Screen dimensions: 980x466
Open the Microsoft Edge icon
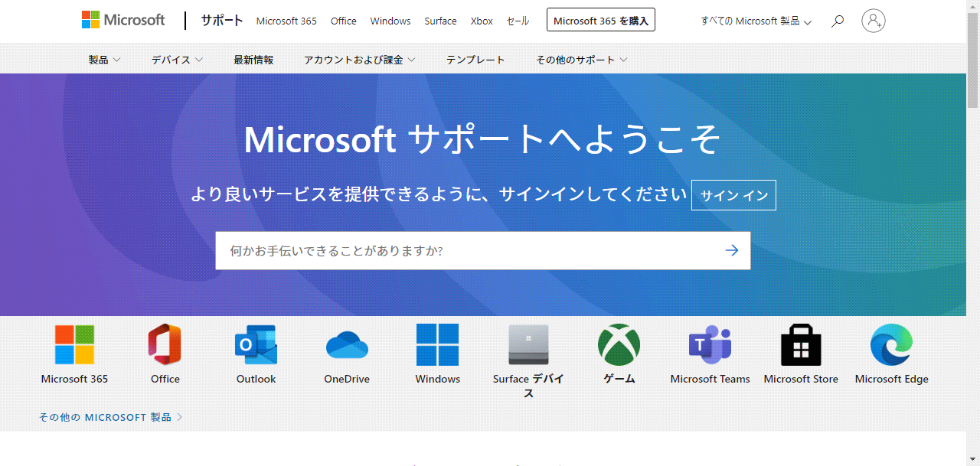891,344
